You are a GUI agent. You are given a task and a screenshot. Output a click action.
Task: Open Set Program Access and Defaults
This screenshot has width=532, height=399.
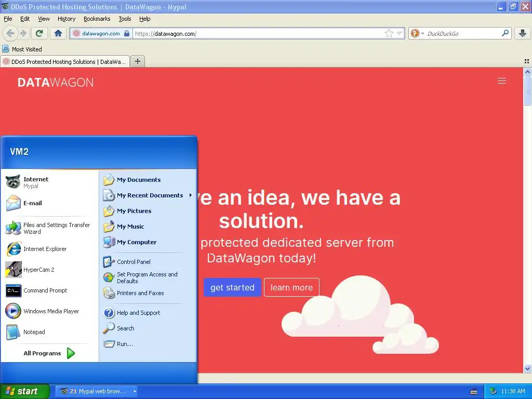[x=148, y=277]
